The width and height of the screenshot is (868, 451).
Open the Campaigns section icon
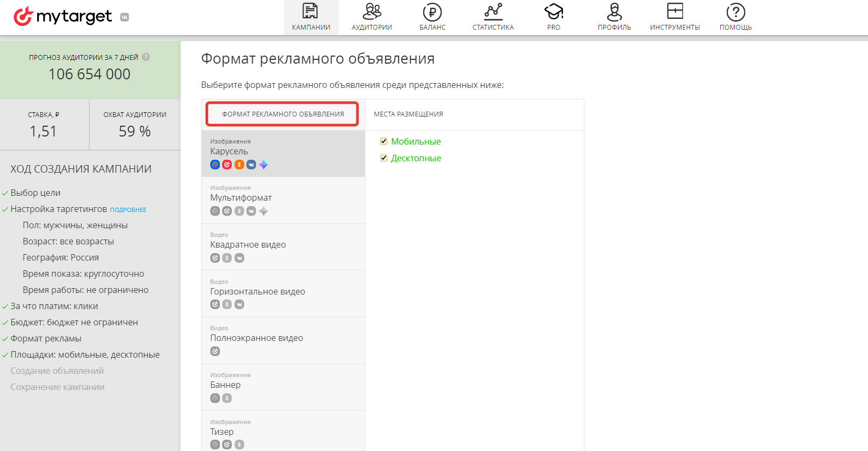[311, 12]
